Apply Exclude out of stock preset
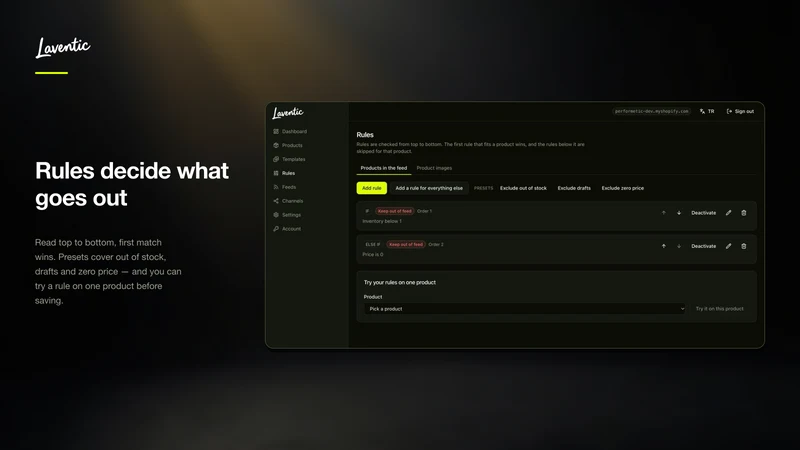800x450 pixels. point(523,188)
